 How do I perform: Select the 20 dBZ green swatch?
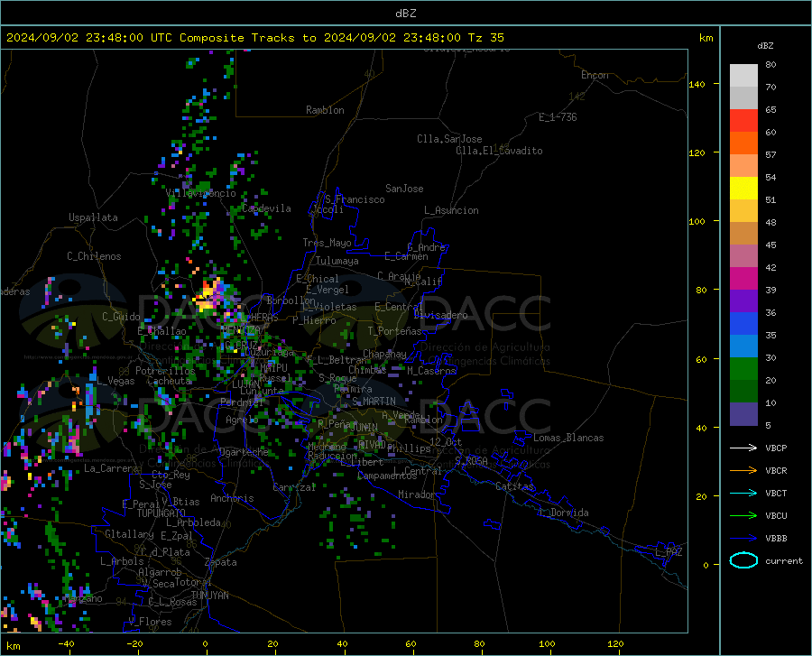[x=743, y=369]
